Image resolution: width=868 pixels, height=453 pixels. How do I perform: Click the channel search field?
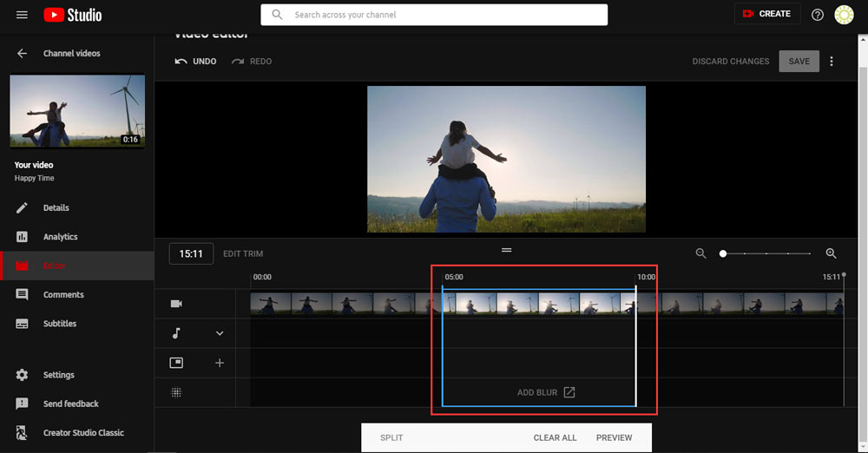[x=434, y=15]
